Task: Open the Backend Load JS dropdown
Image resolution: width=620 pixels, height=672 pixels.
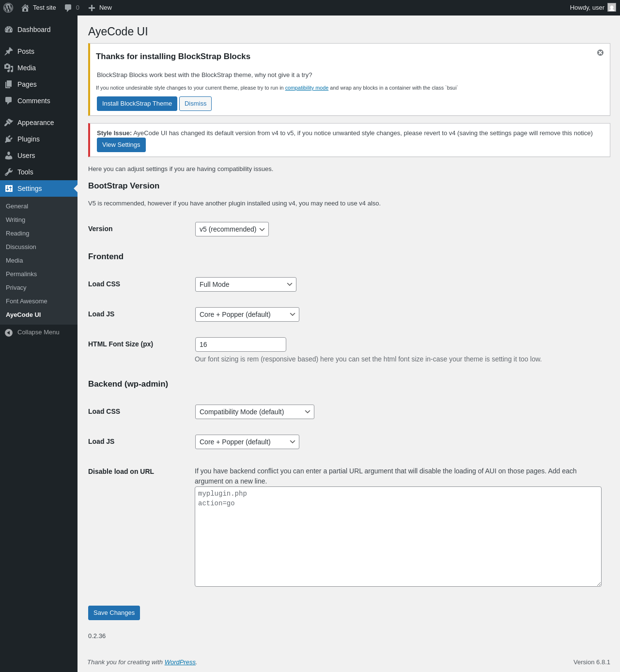Action: coord(247,442)
